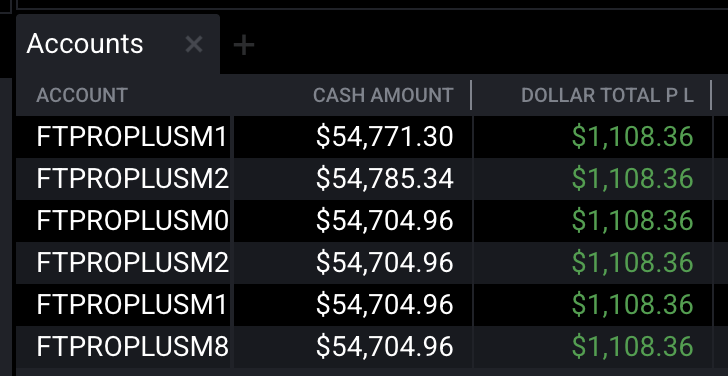Select FTPROPLUSM2 account with cash $54,785.34
The image size is (728, 376).
(132, 179)
